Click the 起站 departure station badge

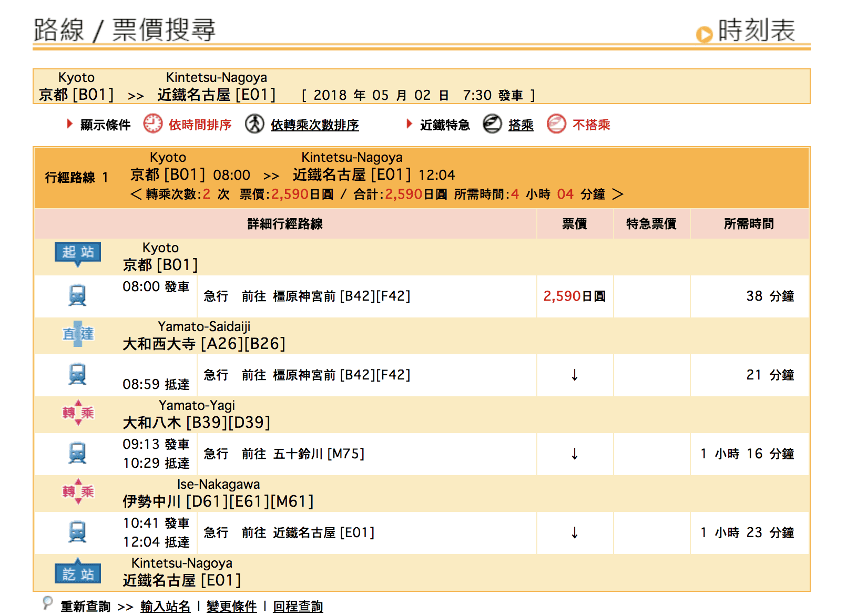tap(78, 254)
